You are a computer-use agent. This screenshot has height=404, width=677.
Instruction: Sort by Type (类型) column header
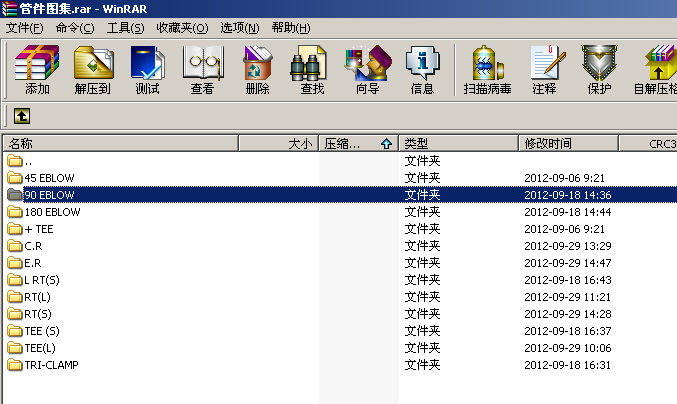click(459, 143)
